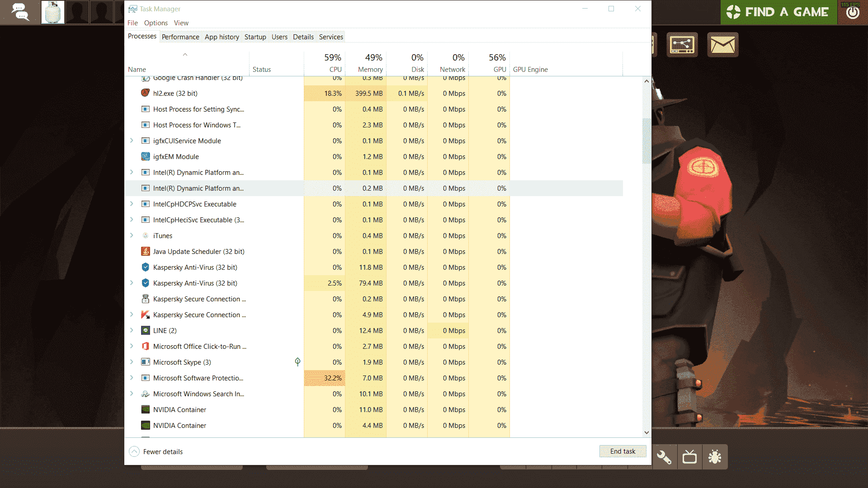Sort by the Disk column header
Image resolution: width=868 pixels, height=488 pixels.
(407, 63)
